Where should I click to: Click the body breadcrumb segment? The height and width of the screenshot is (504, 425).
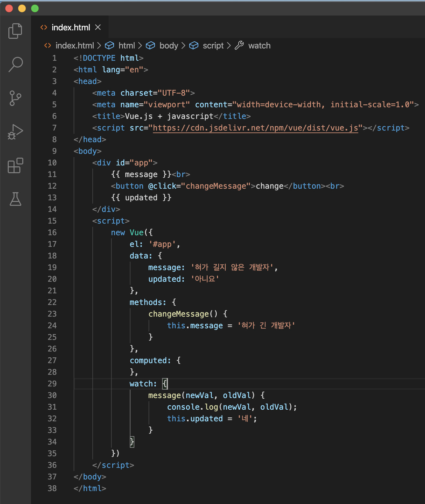169,46
